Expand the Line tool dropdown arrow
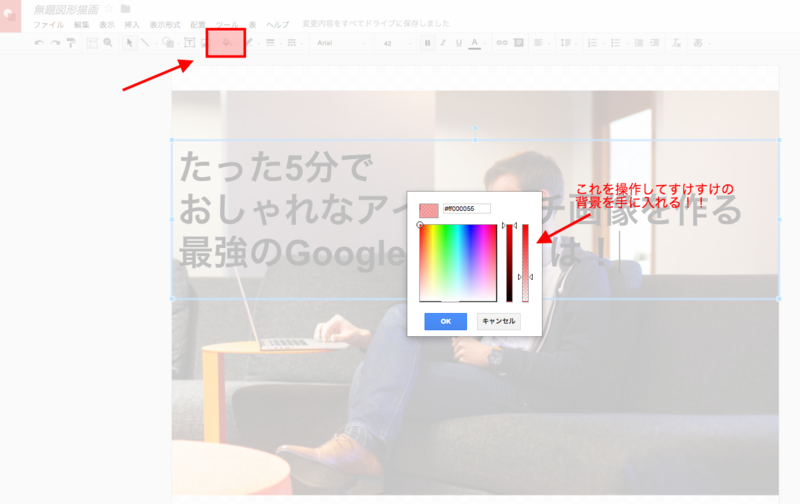This screenshot has width=800, height=504. point(156,43)
